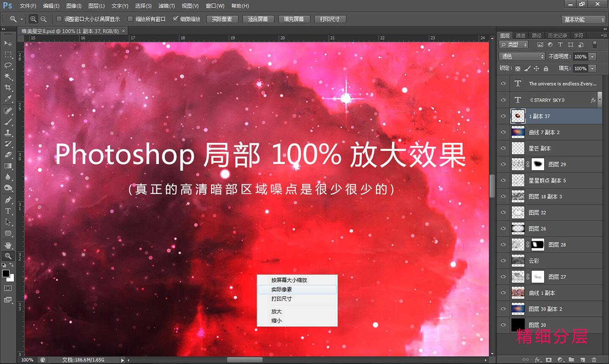Toggle visibility of 图层 30 layer
The height and width of the screenshot is (364, 609).
503,325
